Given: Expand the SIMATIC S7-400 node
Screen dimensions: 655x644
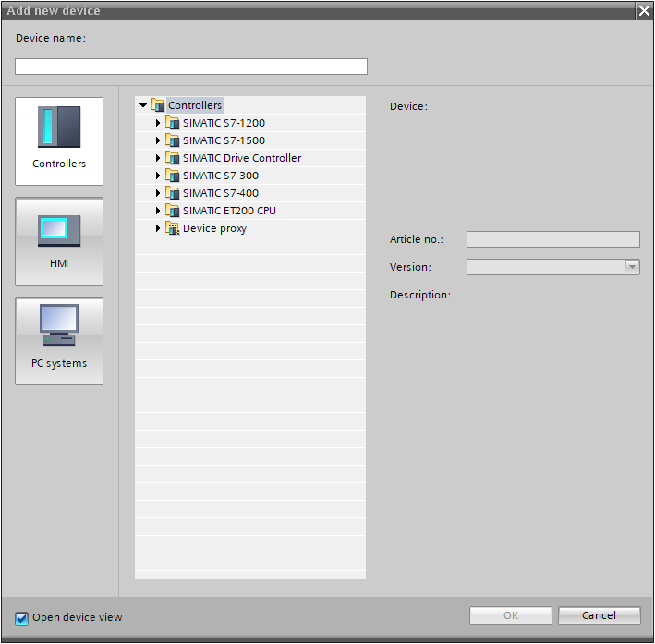Looking at the screenshot, I should pos(158,193).
